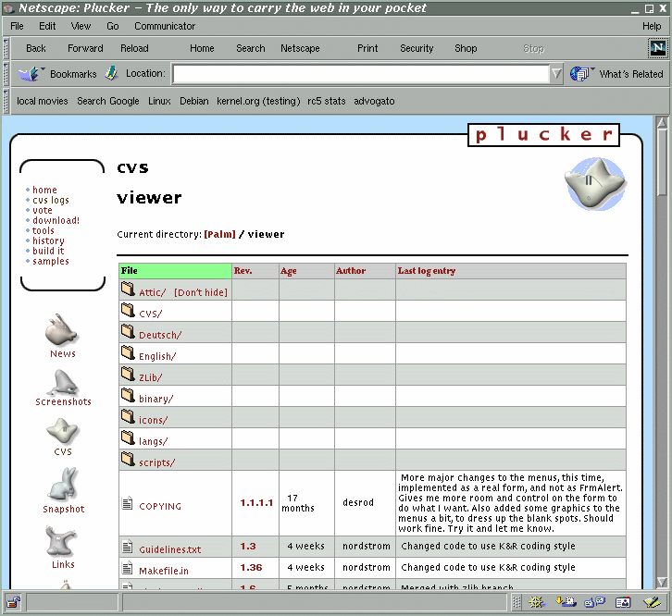Open Navigator from component bar
Screen dimensions: 672x616
536,602
